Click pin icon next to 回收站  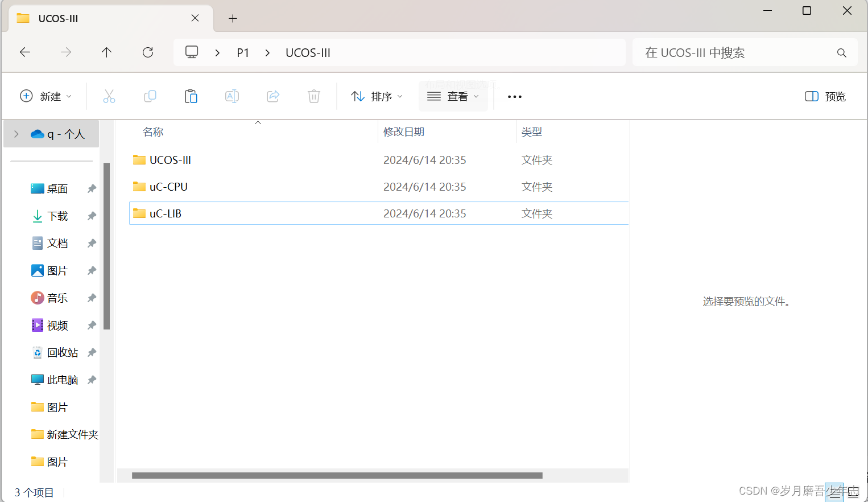92,353
